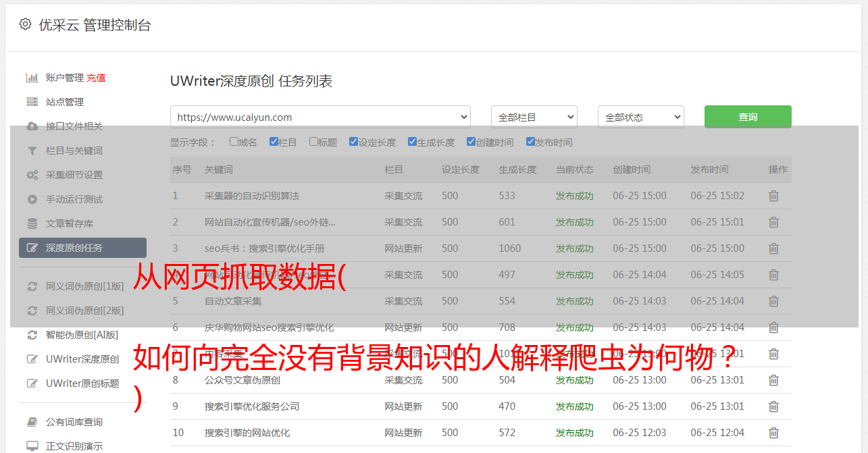Click the cloud upload icon for 接口文件相关
Viewport: 868px width, 453px height.
coord(32,126)
